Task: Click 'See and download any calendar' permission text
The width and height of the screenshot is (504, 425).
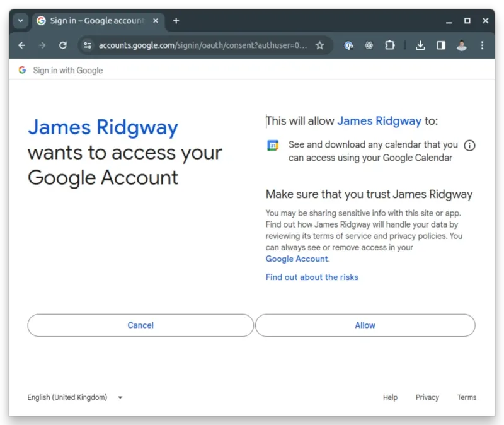Action: pyautogui.click(x=373, y=151)
